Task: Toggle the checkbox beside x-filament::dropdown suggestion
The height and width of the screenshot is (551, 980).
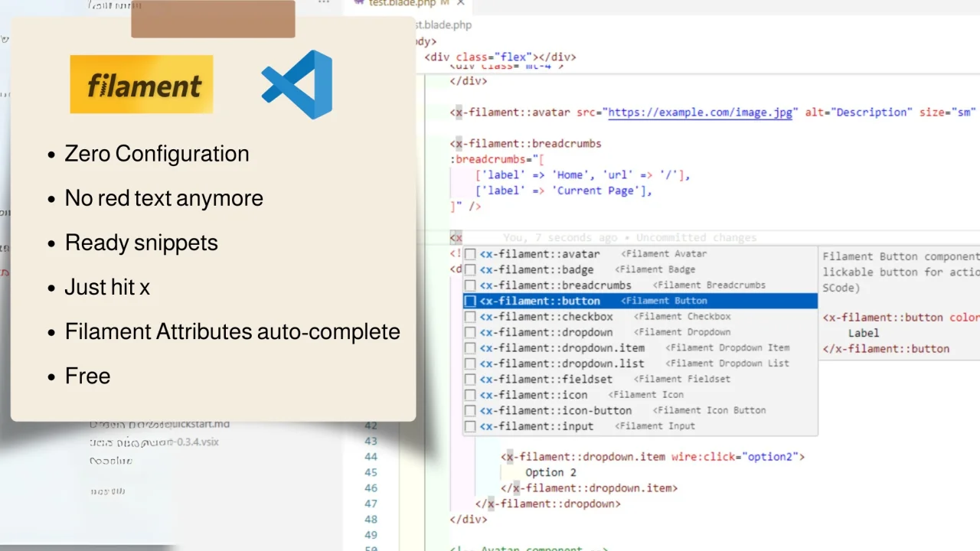Action: click(469, 332)
